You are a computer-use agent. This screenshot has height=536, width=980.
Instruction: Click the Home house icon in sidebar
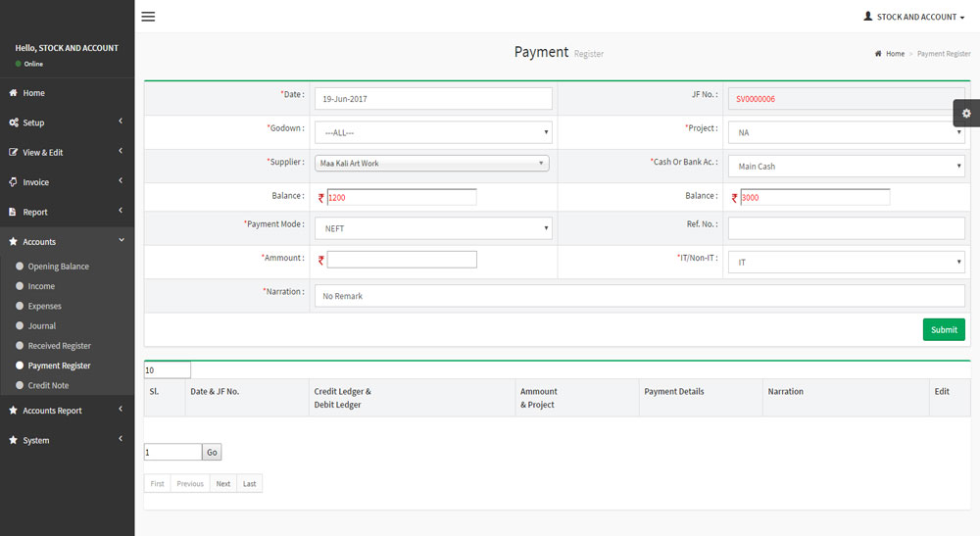click(x=13, y=92)
